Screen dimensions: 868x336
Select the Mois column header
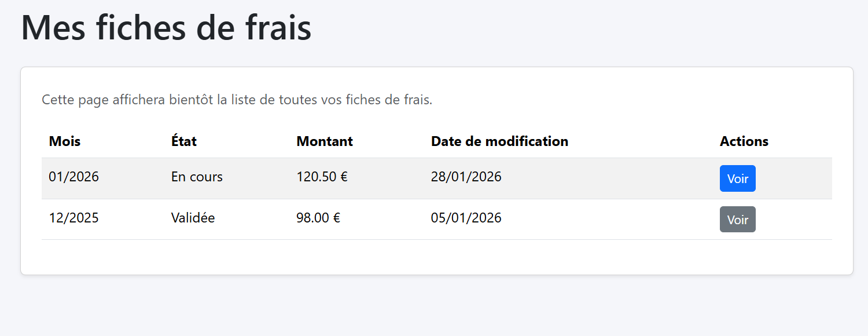tap(64, 141)
